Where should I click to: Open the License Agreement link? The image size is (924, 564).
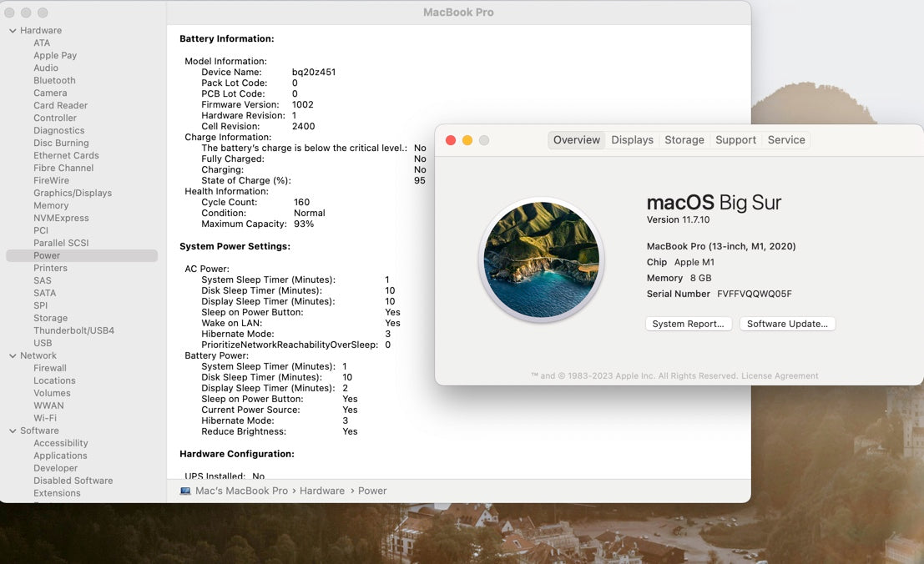point(780,376)
